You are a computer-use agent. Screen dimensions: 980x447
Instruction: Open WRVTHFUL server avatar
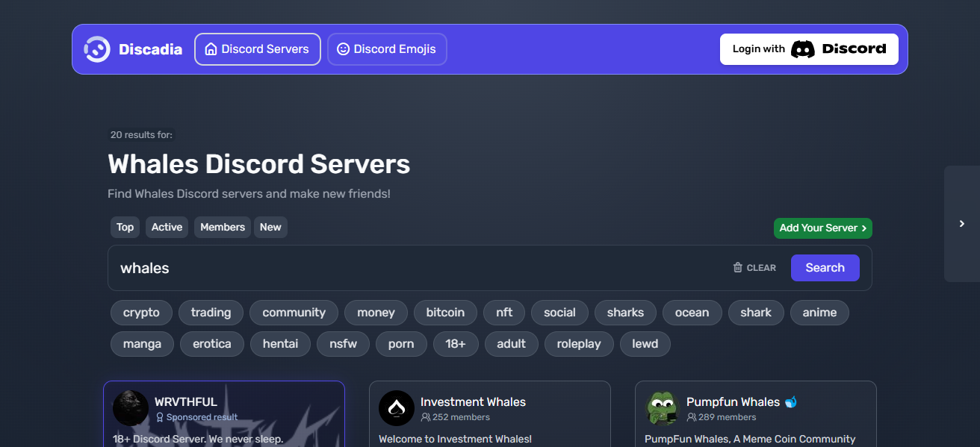pos(131,408)
